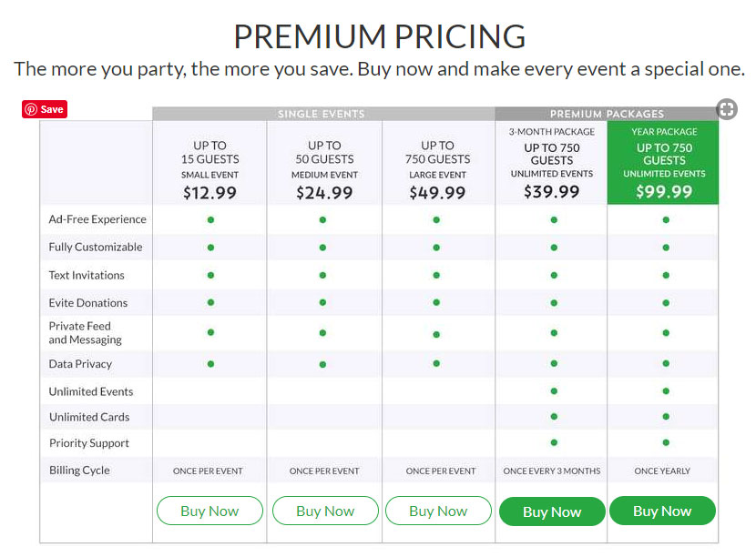Click the Unlimited Events dot under 3-month package

(x=554, y=391)
